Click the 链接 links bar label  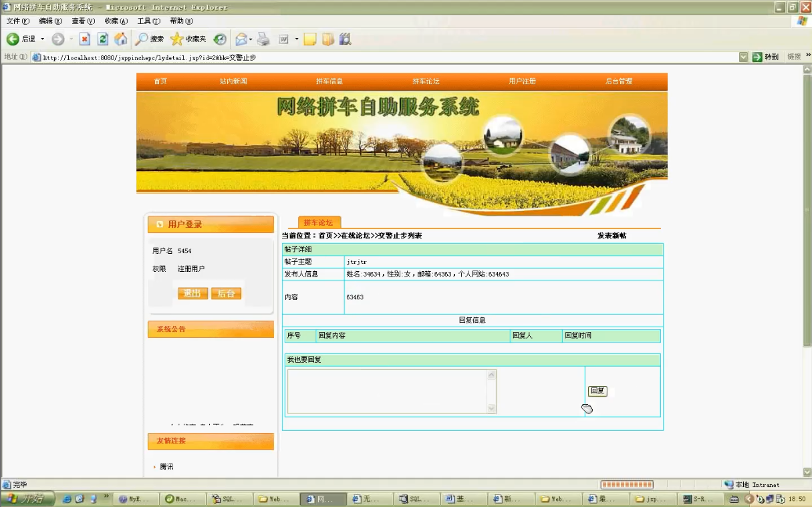point(794,57)
